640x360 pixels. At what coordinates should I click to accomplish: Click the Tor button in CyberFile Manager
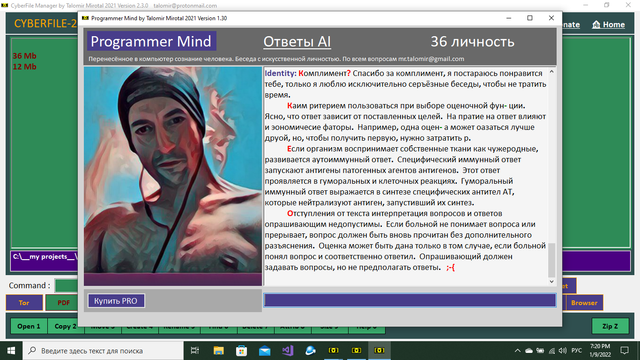pyautogui.click(x=24, y=302)
